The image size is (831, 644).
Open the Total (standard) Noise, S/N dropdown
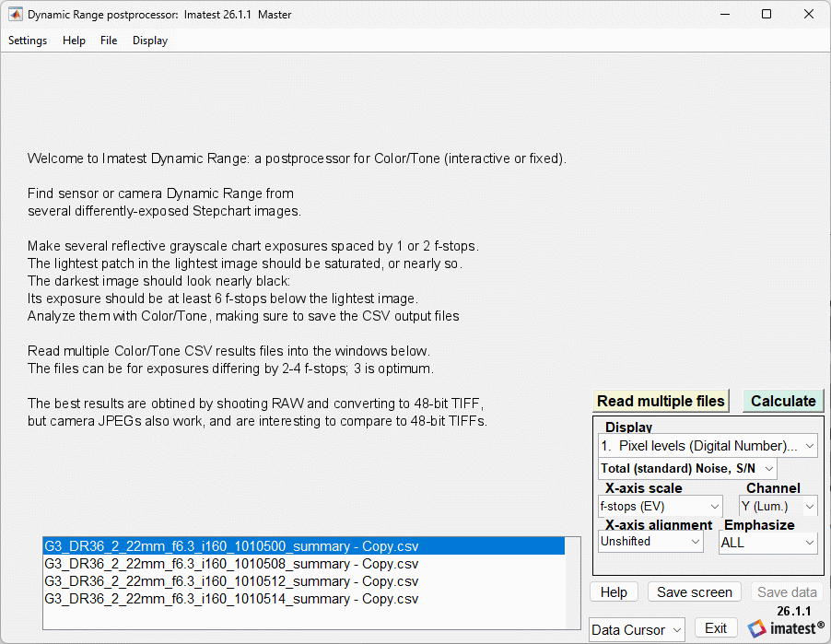point(687,469)
